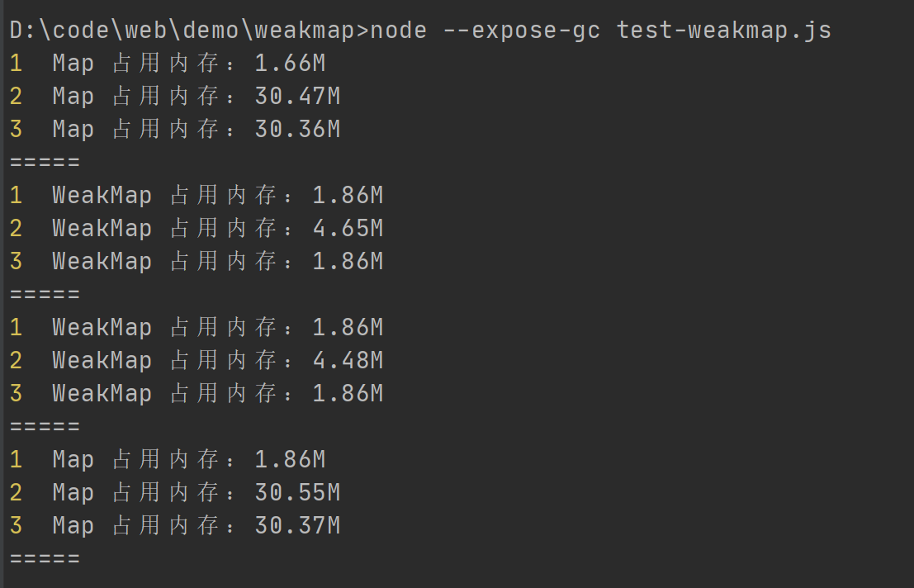Click the 30.55M memory value
The height and width of the screenshot is (588, 914).
[x=297, y=493]
